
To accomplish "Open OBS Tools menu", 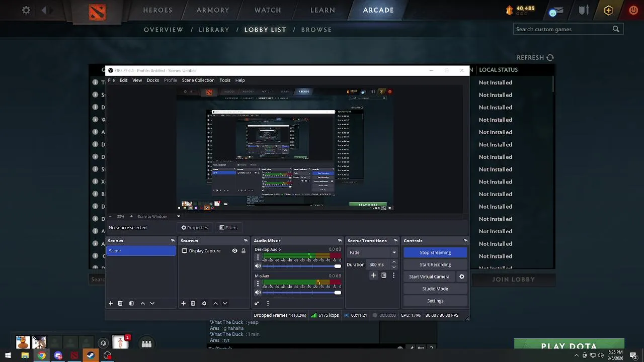I will 225,80.
